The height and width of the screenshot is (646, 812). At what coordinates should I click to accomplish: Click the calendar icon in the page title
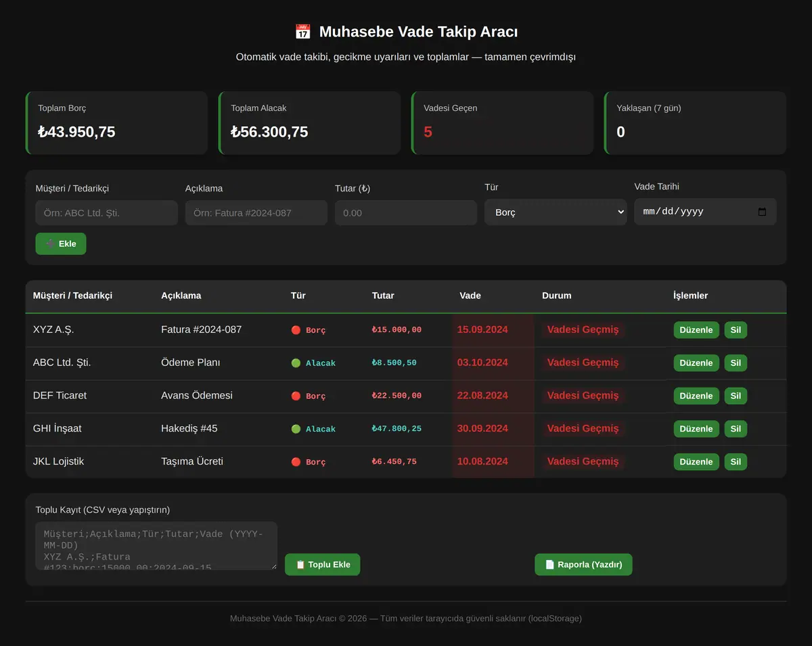[302, 32]
